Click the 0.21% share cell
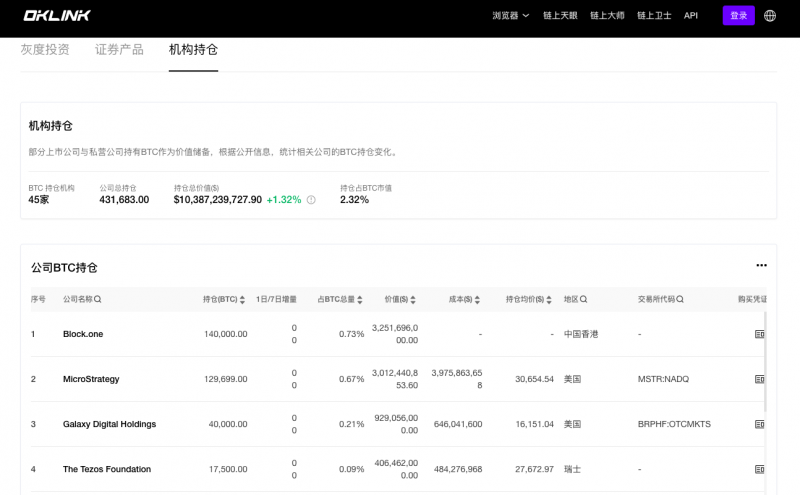This screenshot has width=800, height=495. click(x=352, y=424)
